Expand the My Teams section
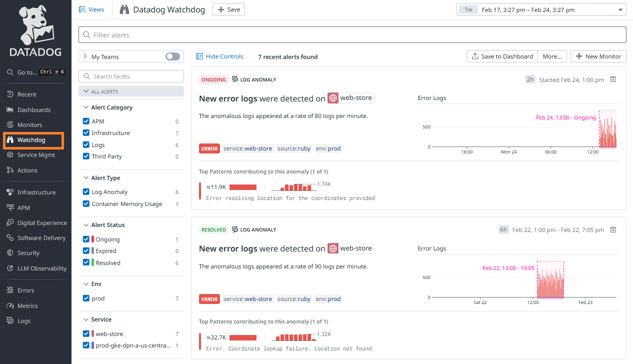This screenshot has width=633, height=364. (x=85, y=57)
